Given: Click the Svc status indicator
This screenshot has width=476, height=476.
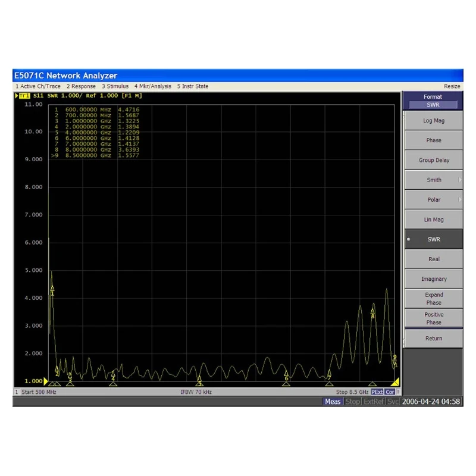Looking at the screenshot, I should coord(393,402).
